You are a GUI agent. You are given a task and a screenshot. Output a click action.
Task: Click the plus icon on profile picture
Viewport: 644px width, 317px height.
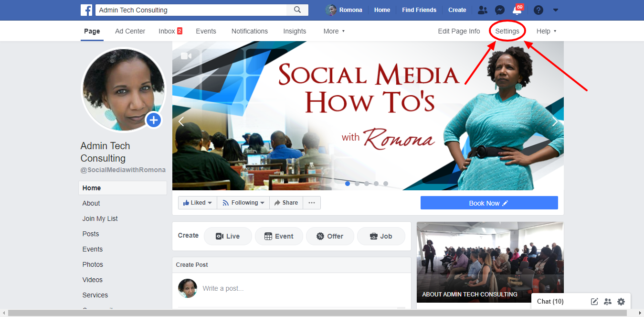tap(153, 120)
